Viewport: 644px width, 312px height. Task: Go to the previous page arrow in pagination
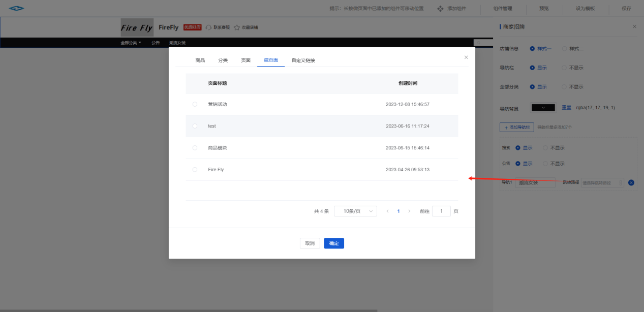387,211
